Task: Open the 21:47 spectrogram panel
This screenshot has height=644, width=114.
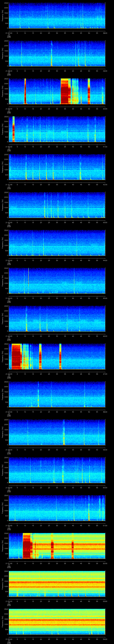Action: coord(57,394)
